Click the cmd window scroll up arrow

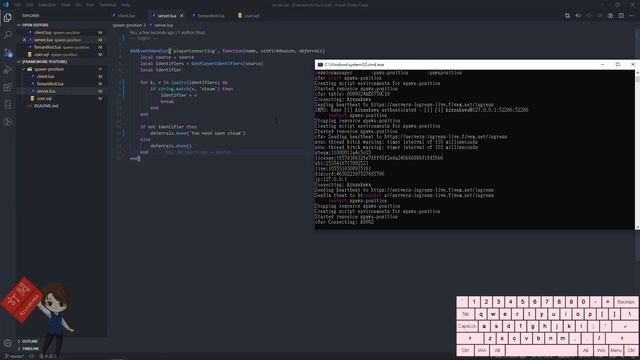coord(638,72)
